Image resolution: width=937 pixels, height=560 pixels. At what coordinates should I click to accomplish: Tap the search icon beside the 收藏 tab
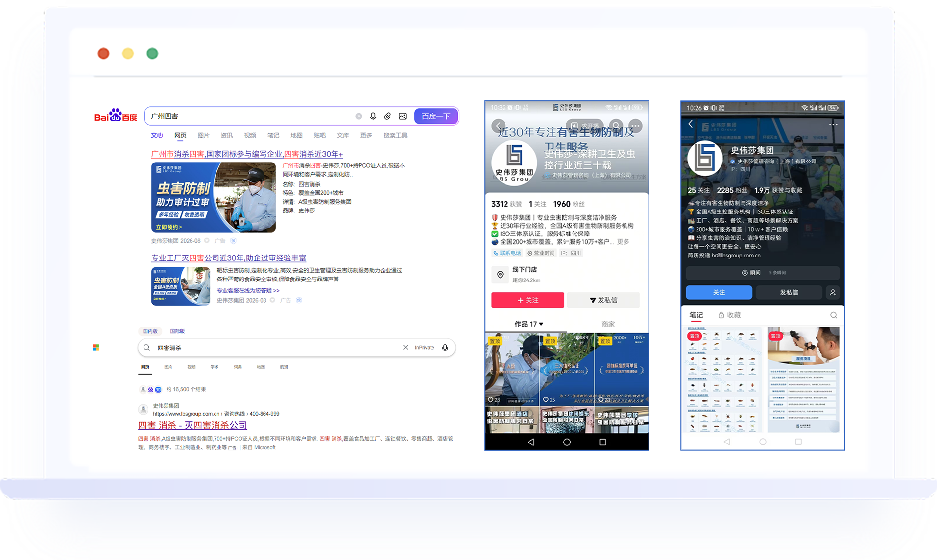click(x=834, y=315)
